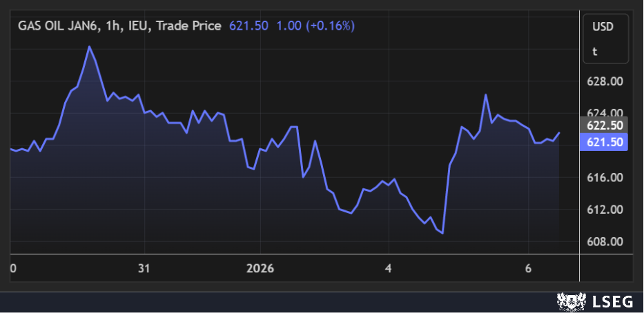Click the highest peak of price line
This screenshot has height=313, width=644.
89,47
